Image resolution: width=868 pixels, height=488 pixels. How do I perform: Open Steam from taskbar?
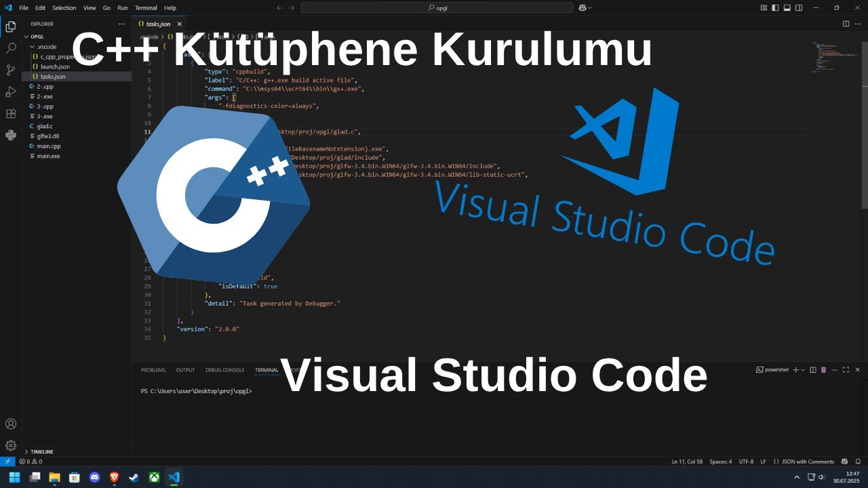point(134,477)
